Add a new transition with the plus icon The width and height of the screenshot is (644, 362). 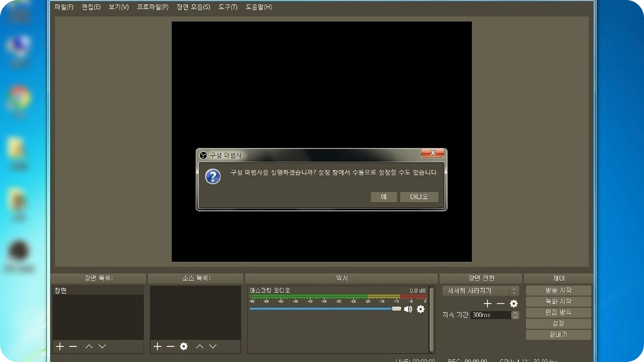click(487, 304)
